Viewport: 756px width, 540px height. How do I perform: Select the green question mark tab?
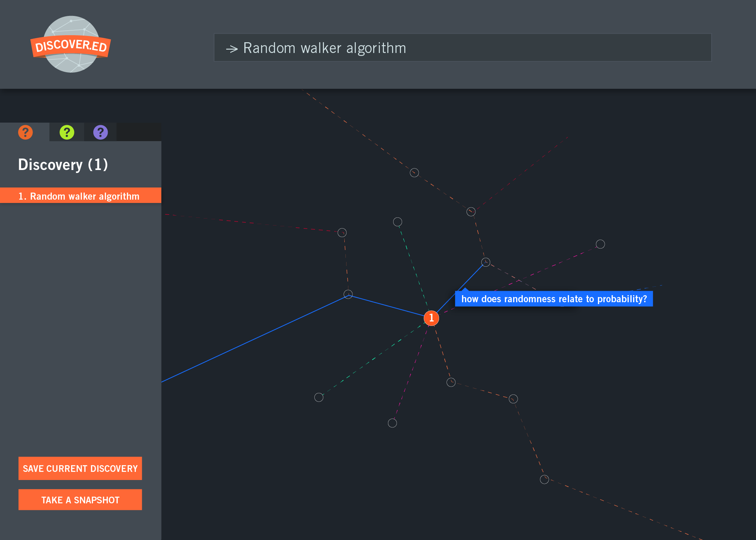coord(67,132)
